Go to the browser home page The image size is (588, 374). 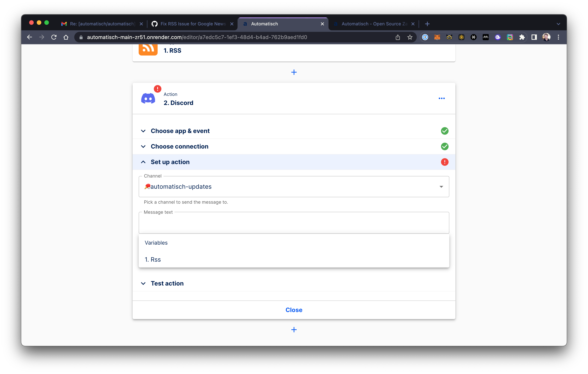[x=66, y=37]
